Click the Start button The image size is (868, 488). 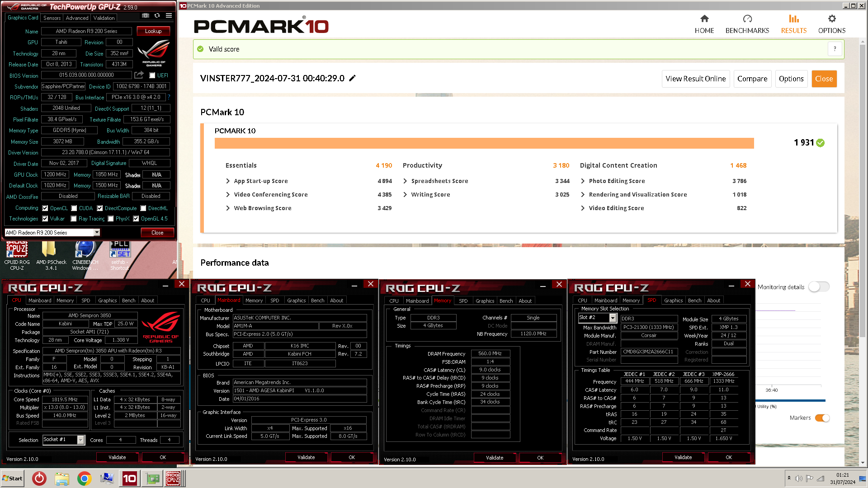(12, 479)
